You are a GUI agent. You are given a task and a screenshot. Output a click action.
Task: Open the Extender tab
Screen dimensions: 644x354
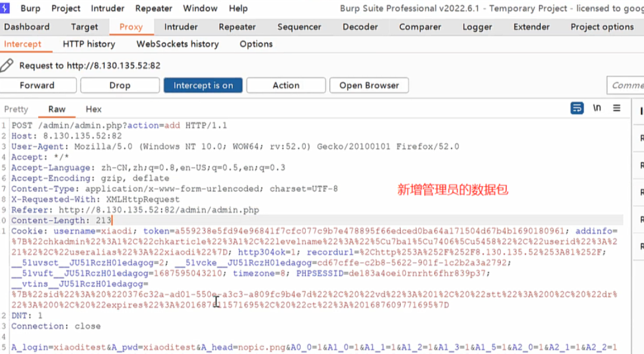pos(531,27)
